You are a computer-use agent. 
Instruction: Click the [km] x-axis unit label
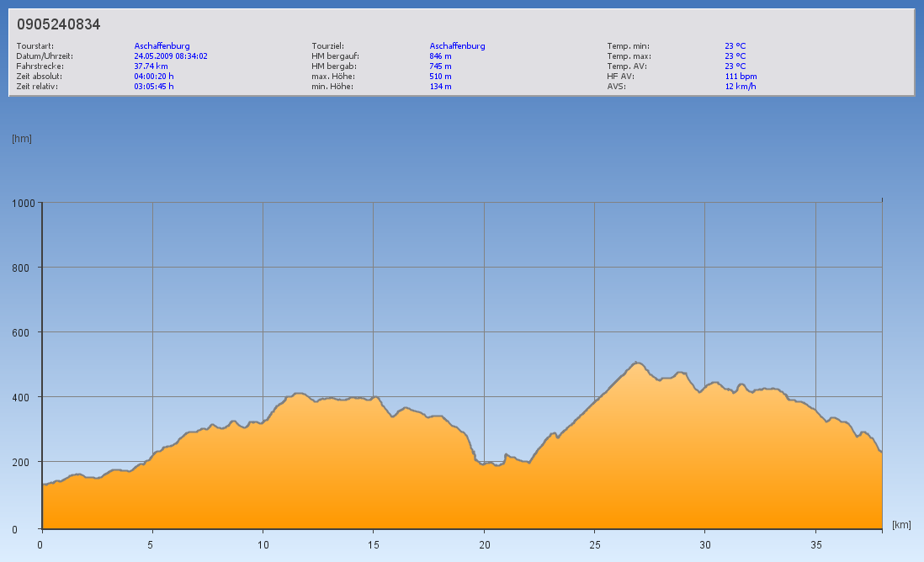pyautogui.click(x=901, y=525)
